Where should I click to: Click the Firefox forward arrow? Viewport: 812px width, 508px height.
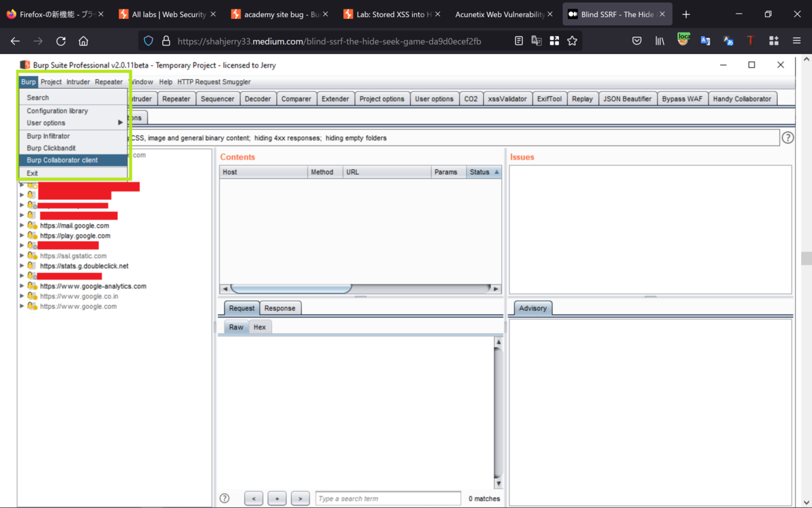pyautogui.click(x=38, y=41)
